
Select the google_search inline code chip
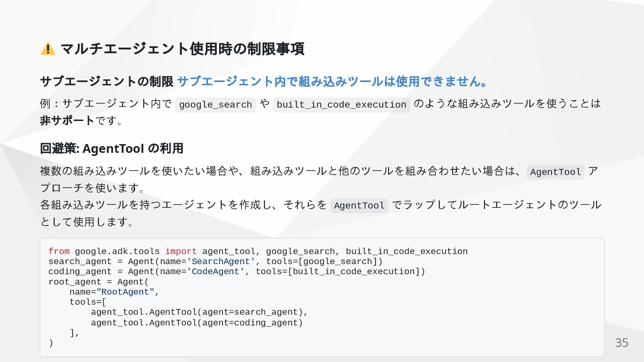coord(215,105)
